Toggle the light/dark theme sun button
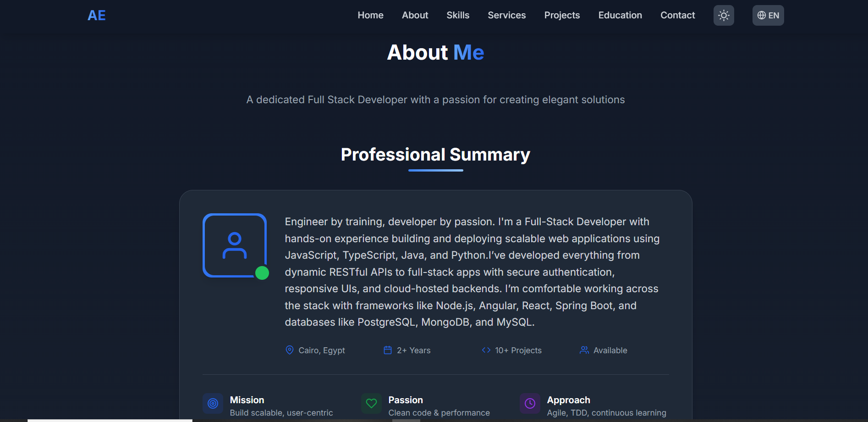Viewport: 868px width, 422px height. coord(724,16)
